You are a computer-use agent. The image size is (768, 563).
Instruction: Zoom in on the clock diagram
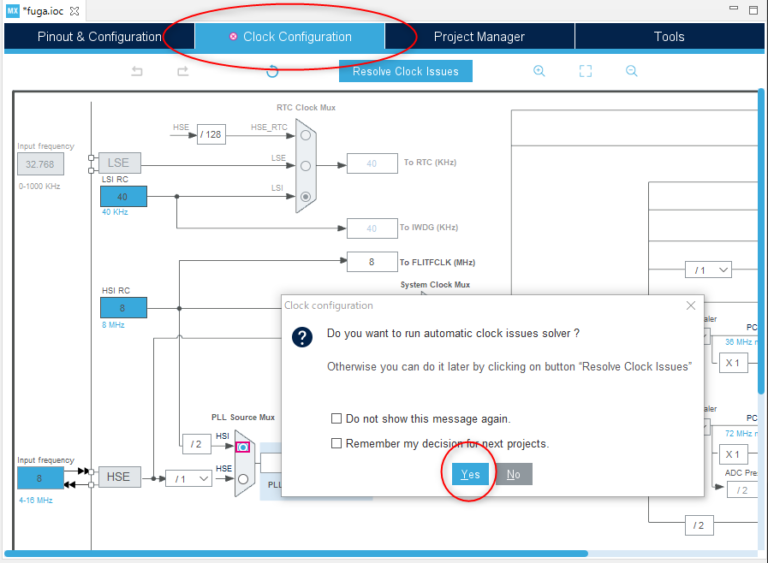coord(539,71)
